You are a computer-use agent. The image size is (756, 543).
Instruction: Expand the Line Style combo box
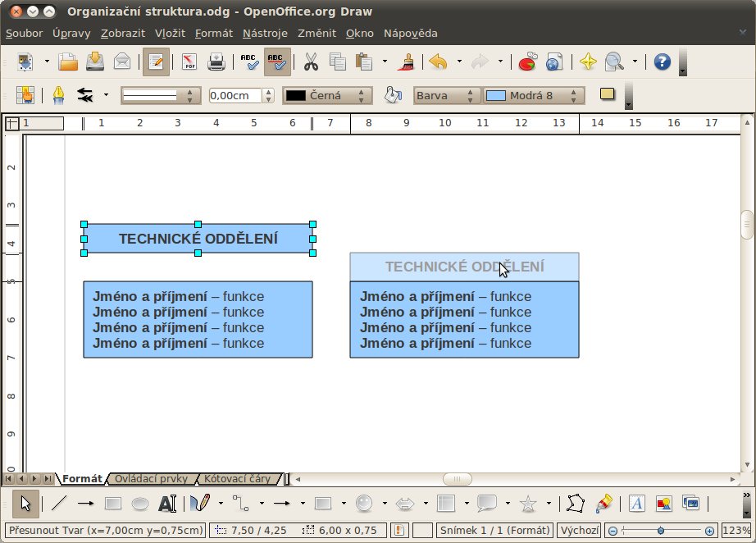tap(160, 95)
